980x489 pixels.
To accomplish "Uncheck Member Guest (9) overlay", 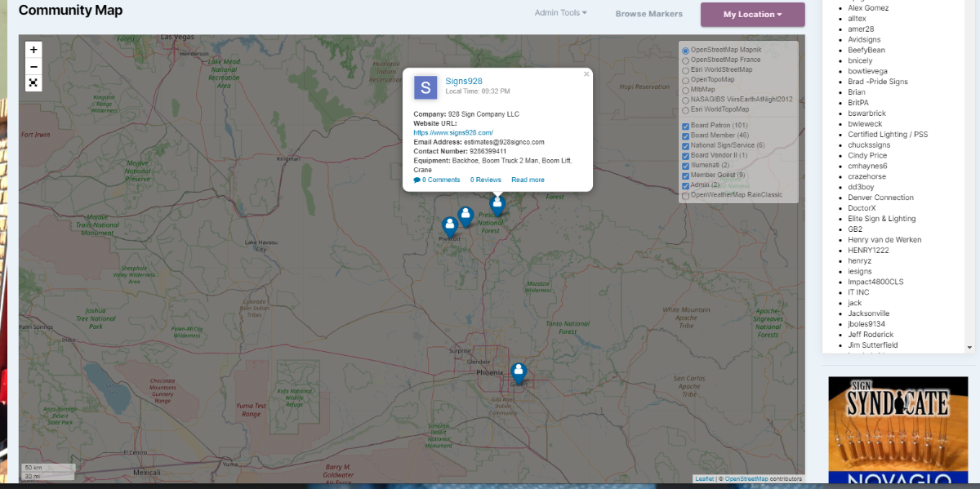I will coord(686,176).
